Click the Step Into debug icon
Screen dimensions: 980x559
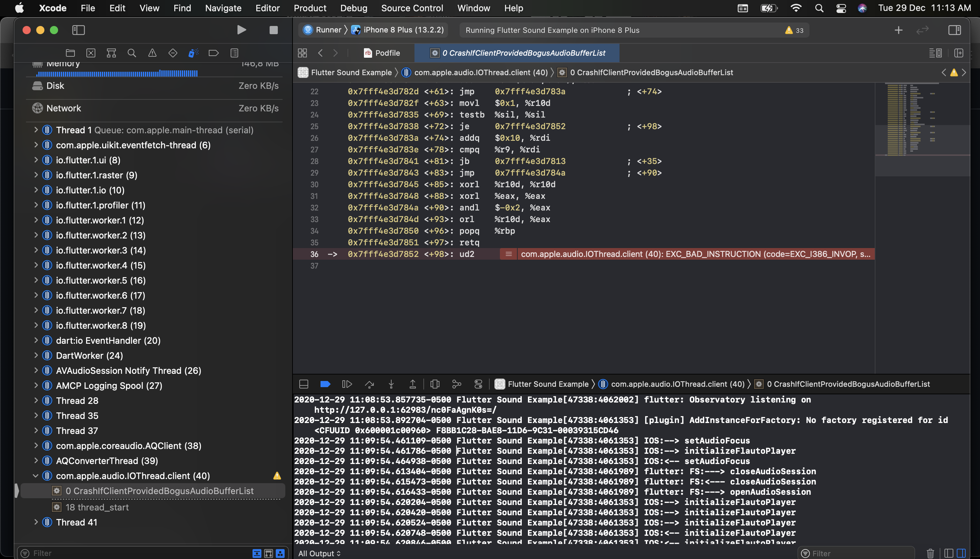pos(391,384)
